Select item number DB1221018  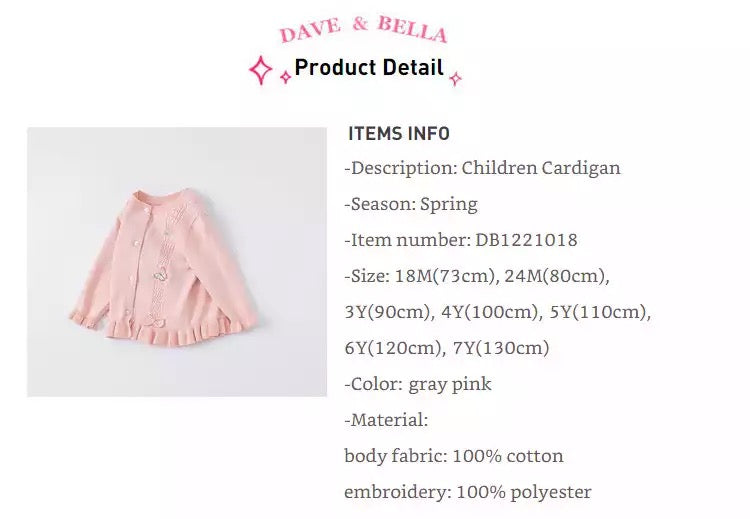[526, 240]
